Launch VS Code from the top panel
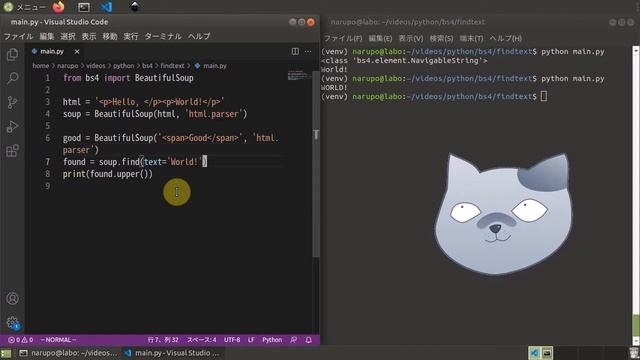The image size is (640, 360). point(106,7)
